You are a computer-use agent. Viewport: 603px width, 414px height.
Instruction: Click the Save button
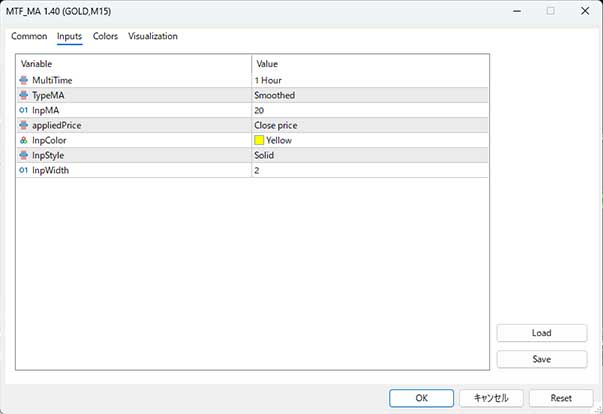542,359
